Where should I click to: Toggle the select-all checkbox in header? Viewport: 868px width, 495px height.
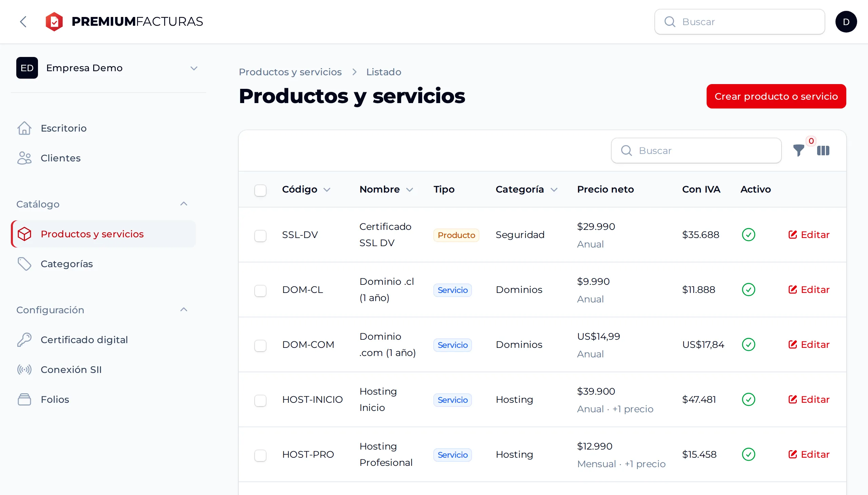pyautogui.click(x=260, y=190)
